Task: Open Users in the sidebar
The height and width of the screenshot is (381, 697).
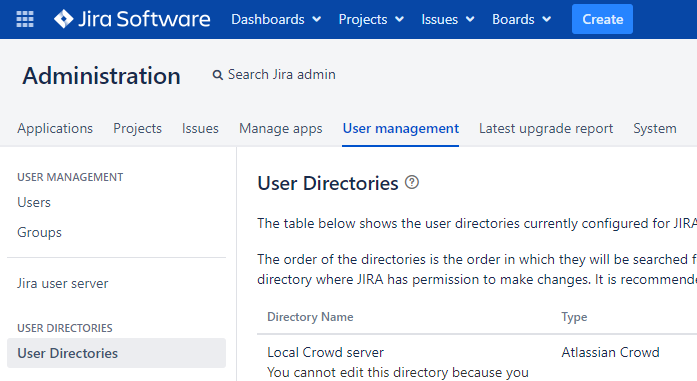Action: [x=34, y=202]
